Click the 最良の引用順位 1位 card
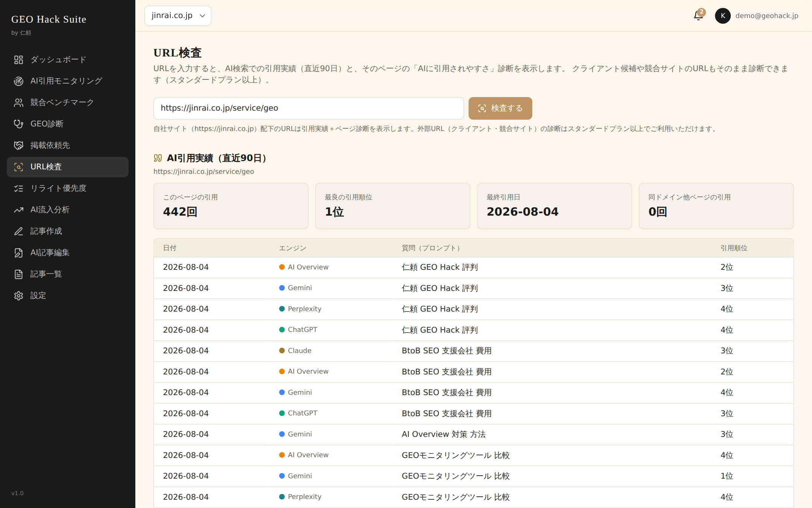This screenshot has height=508, width=812. pyautogui.click(x=392, y=206)
